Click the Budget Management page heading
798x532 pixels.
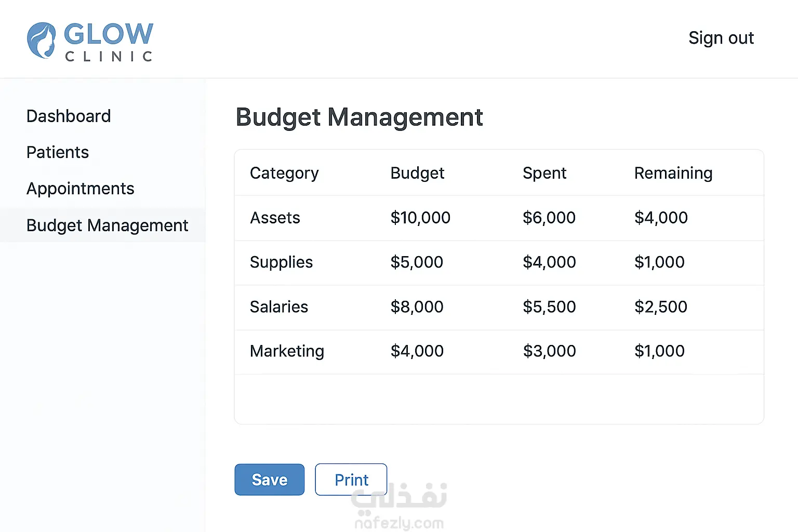(x=360, y=117)
